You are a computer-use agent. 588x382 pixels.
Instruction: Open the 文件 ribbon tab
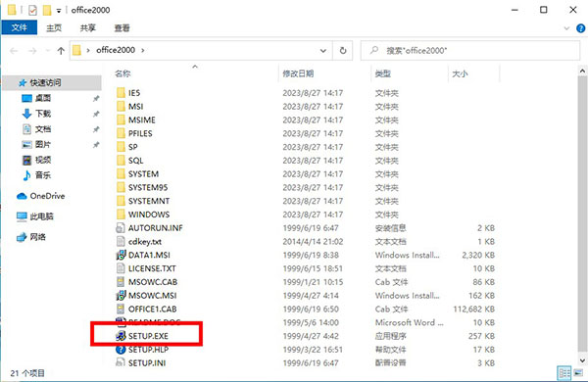20,27
